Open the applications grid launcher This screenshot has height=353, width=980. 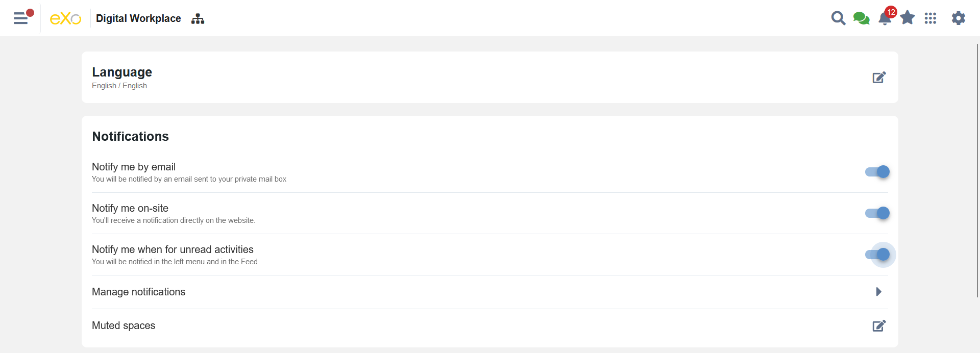(x=930, y=18)
